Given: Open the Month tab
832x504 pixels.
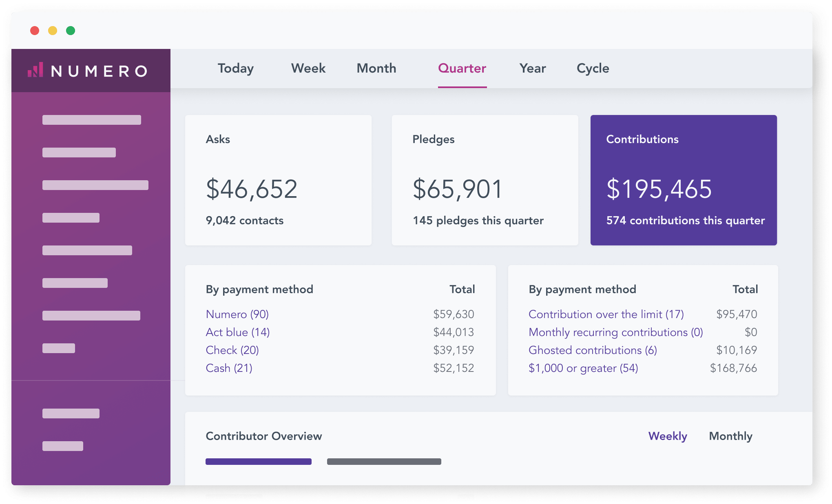Looking at the screenshot, I should 376,69.
